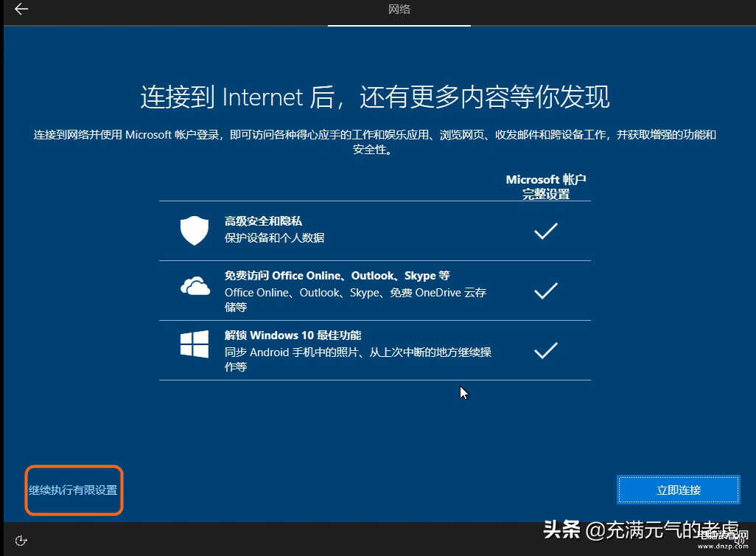Image resolution: width=756 pixels, height=556 pixels.
Task: Click the column header Microsoft 帐户 完整设置
Action: pos(546,187)
